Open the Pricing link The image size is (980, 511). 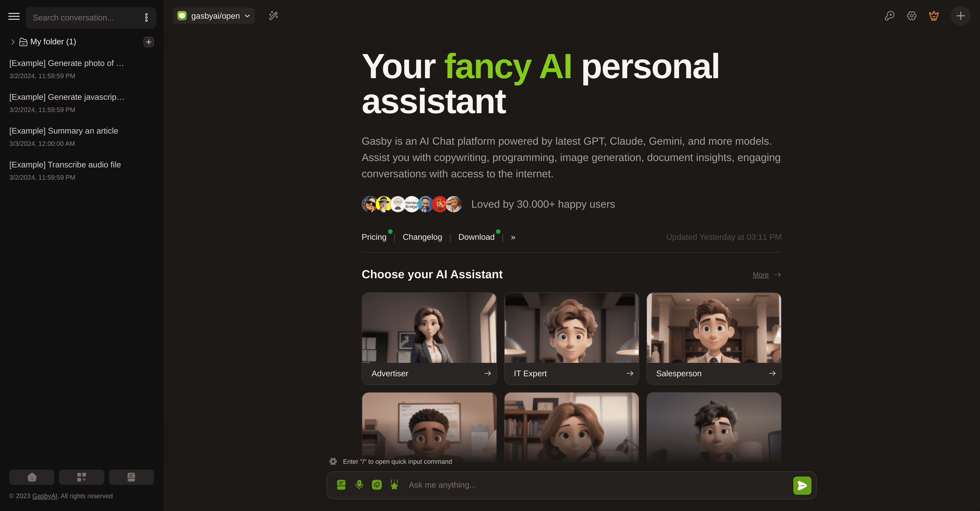click(x=374, y=237)
